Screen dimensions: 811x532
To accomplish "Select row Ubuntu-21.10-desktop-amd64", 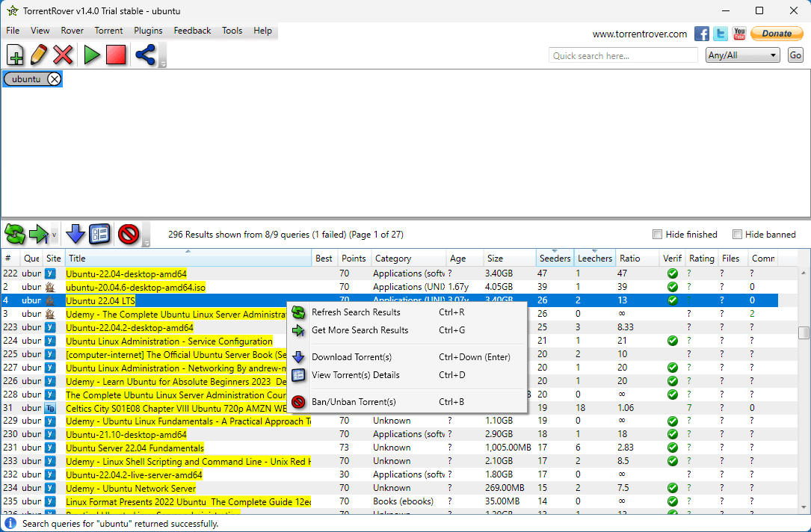I will (x=390, y=434).
